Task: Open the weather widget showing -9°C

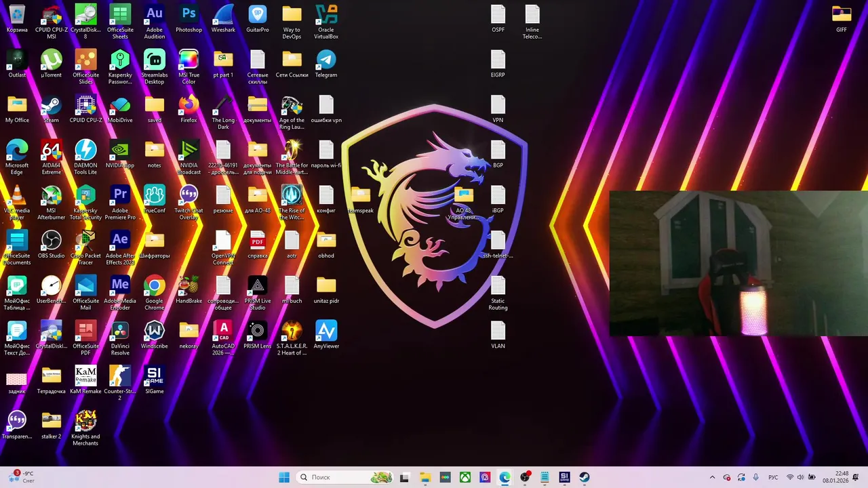Action: [20, 477]
